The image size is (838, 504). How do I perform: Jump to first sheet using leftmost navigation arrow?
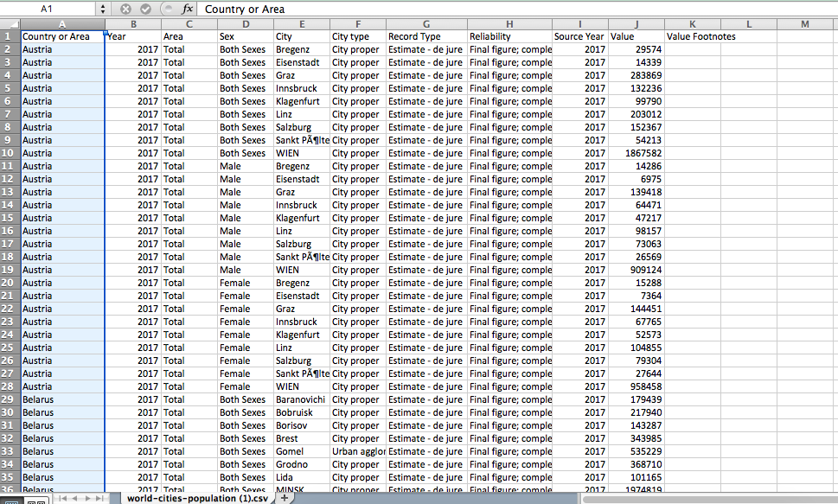coord(62,500)
